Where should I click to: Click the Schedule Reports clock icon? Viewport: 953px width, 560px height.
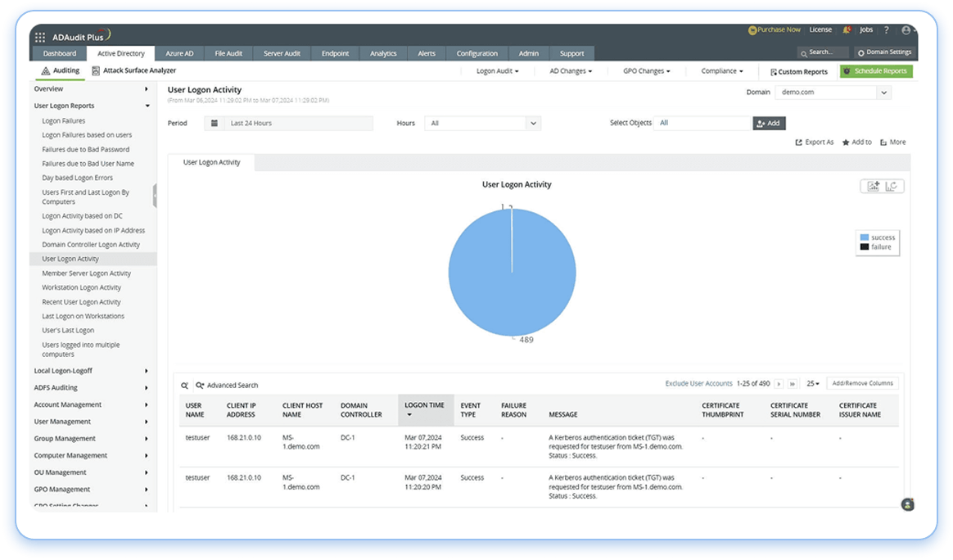coord(847,71)
